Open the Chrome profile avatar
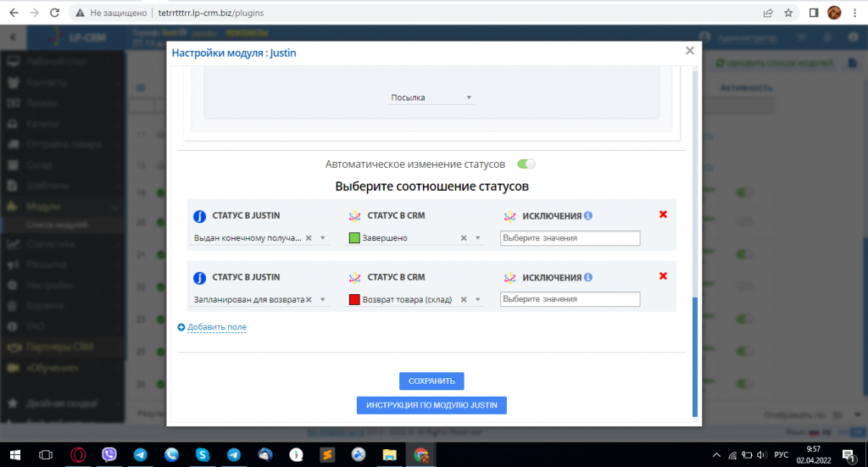Image resolution: width=868 pixels, height=467 pixels. 834,13
